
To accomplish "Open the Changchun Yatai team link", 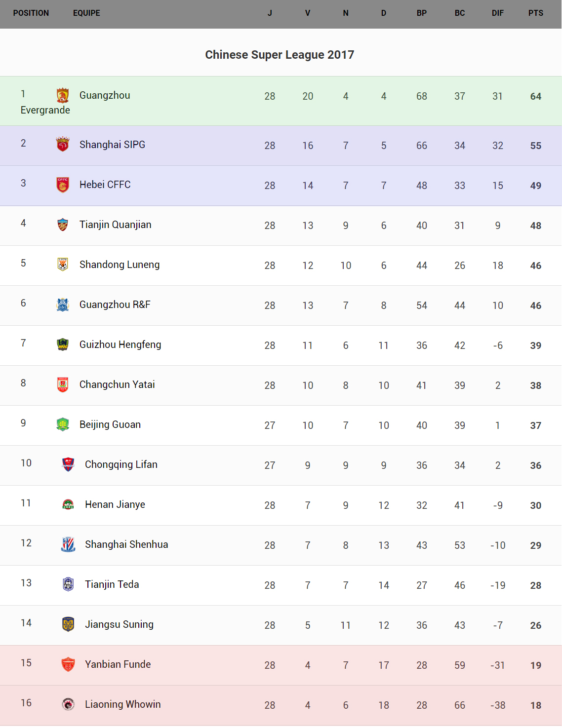I will [117, 384].
